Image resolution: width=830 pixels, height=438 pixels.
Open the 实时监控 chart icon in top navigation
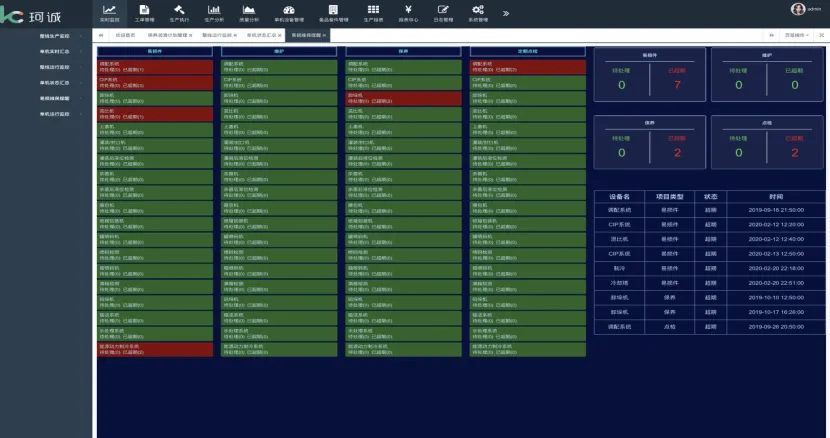(109, 9)
